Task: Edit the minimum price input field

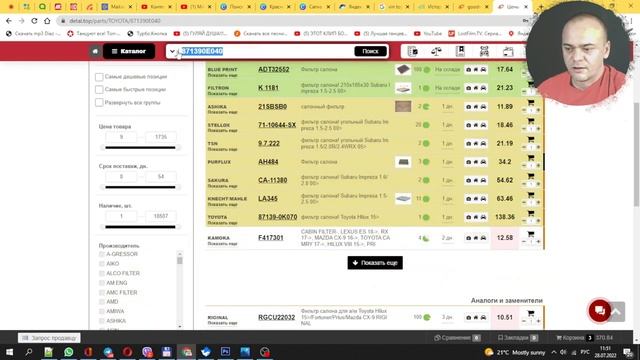Action: coord(121,137)
